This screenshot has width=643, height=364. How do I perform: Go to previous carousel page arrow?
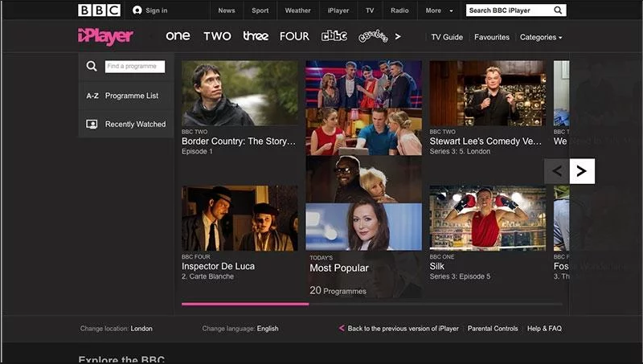click(556, 171)
